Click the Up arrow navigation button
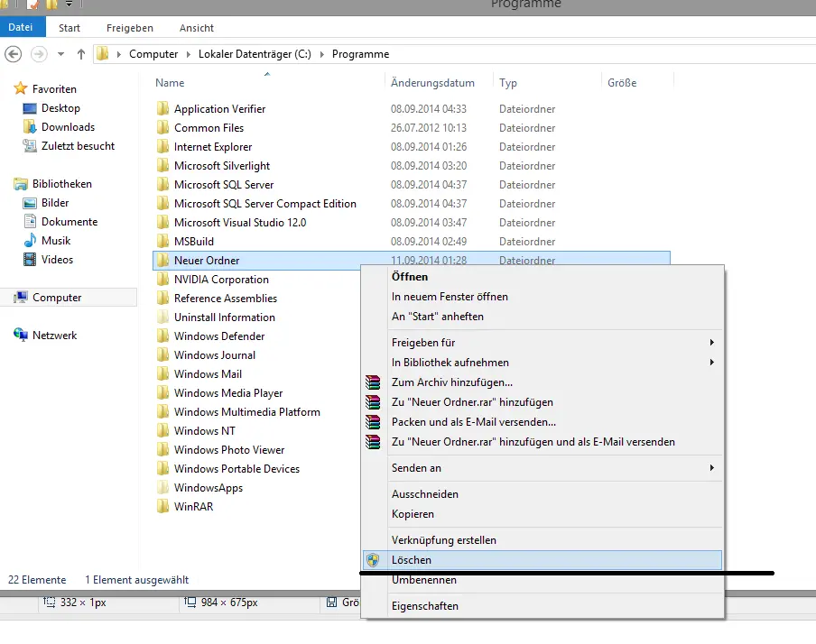The width and height of the screenshot is (816, 644). pyautogui.click(x=81, y=54)
